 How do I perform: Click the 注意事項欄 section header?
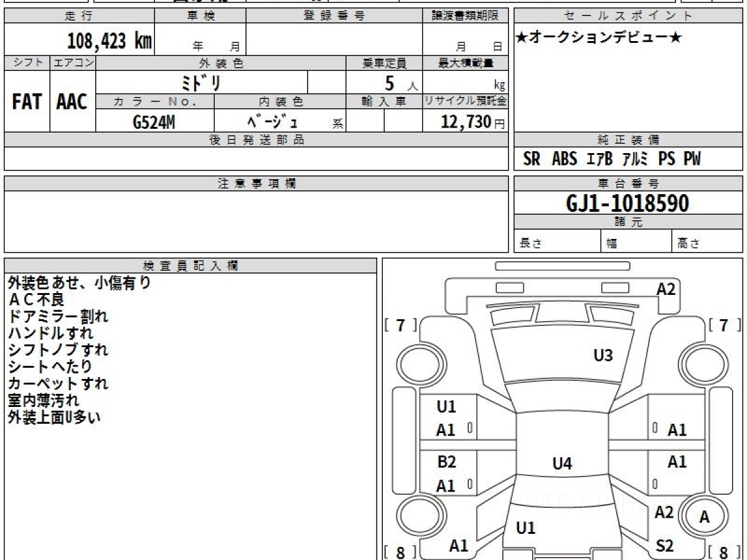click(x=256, y=184)
